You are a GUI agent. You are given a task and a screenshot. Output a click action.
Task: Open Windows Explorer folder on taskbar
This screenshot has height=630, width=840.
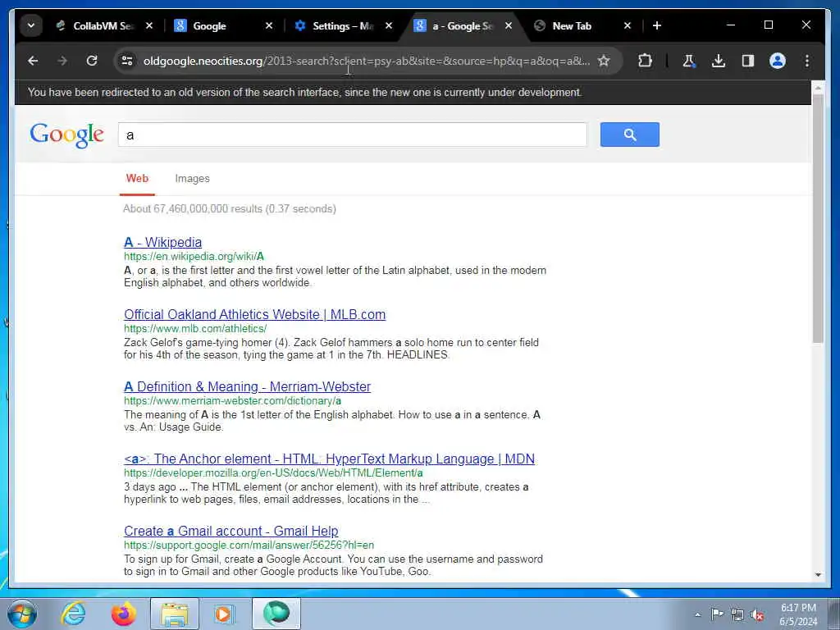tap(175, 614)
